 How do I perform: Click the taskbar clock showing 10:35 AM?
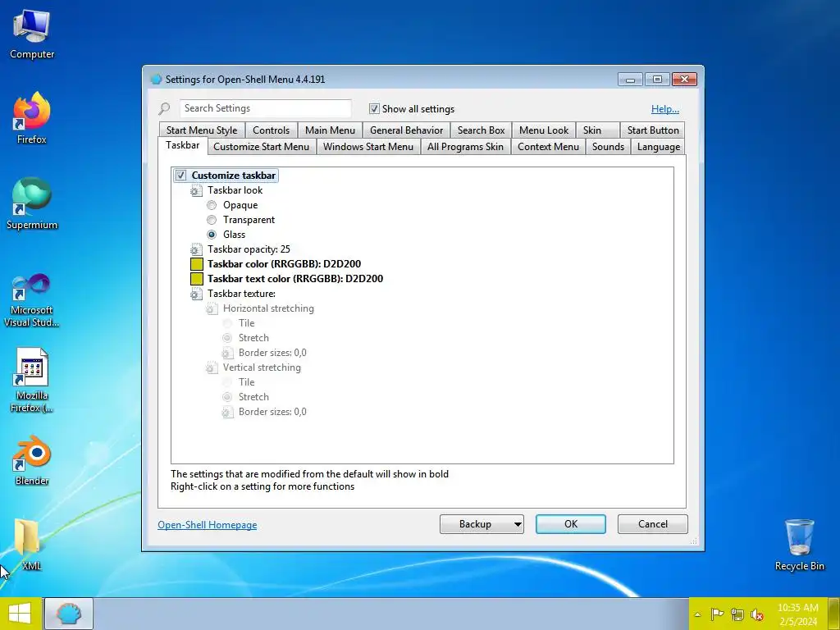(797, 614)
